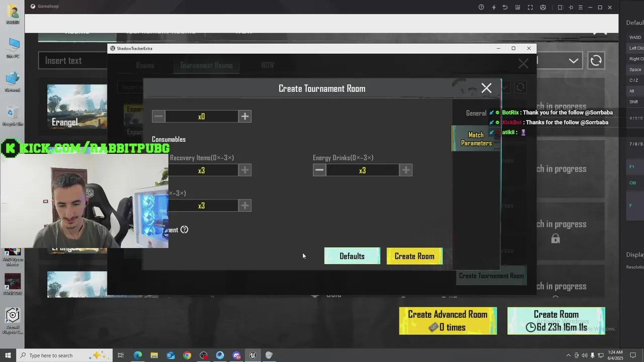Click Gameloop back arrow icon
Viewport: 644px width, 362px height.
[x=505, y=7]
